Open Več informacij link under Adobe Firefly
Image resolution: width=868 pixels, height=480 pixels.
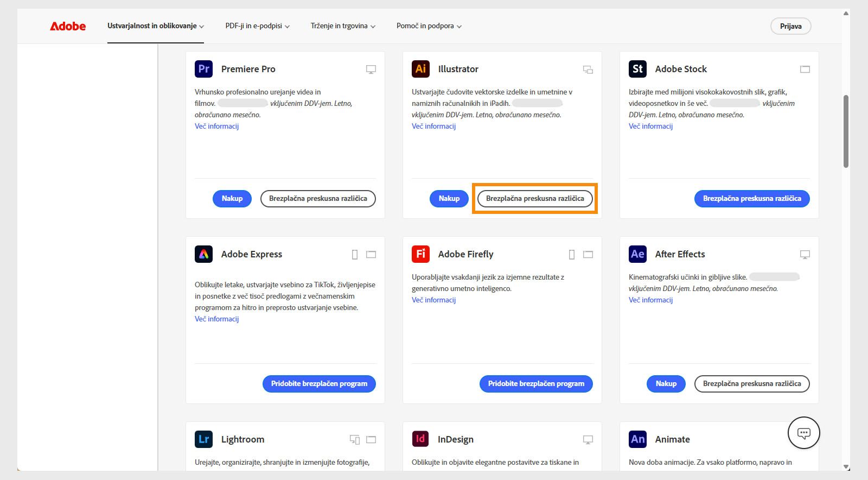[x=433, y=300]
